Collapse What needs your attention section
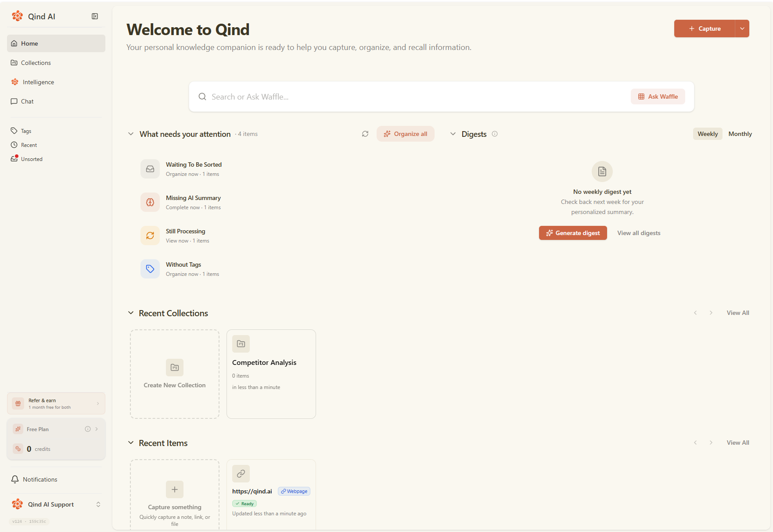The image size is (773, 532). point(131,134)
